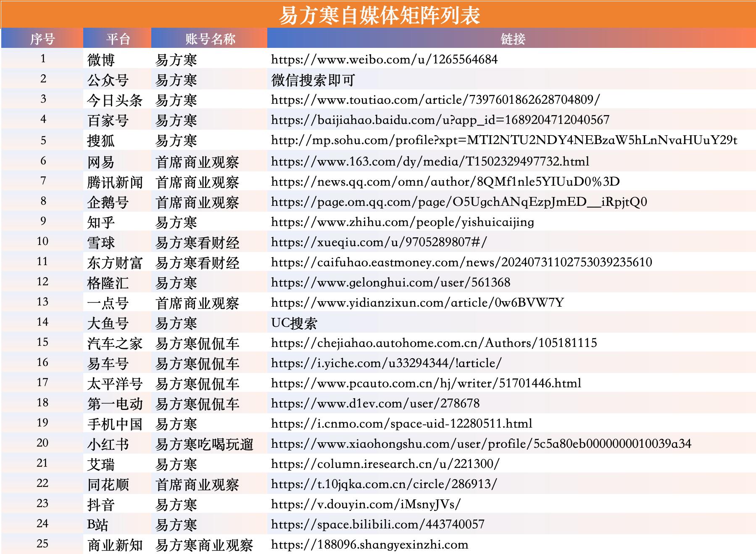The height and width of the screenshot is (554, 756).
Task: Open the gelonghui.com user link
Action: 390,283
